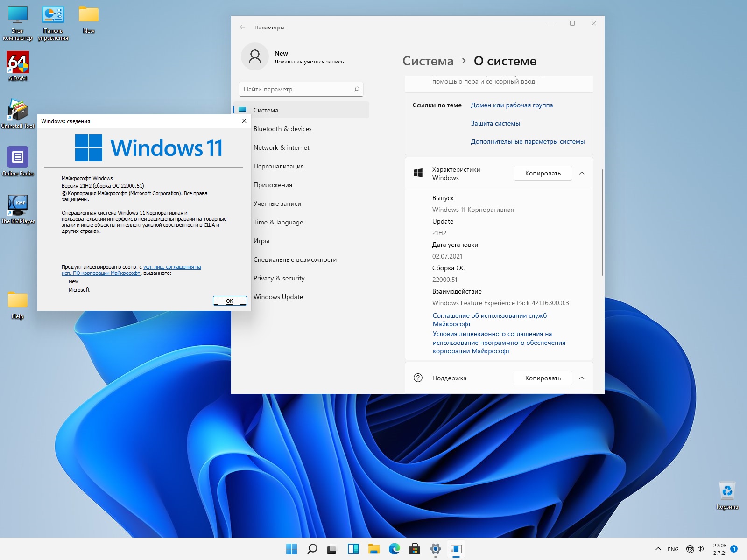This screenshot has height=560, width=747.
Task: Open Bluetooth & devices settings
Action: tap(282, 129)
